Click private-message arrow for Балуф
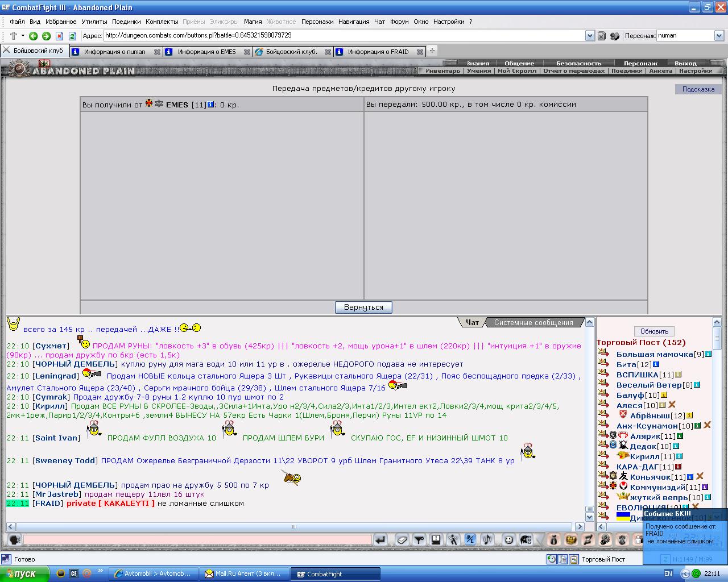 coord(603,395)
